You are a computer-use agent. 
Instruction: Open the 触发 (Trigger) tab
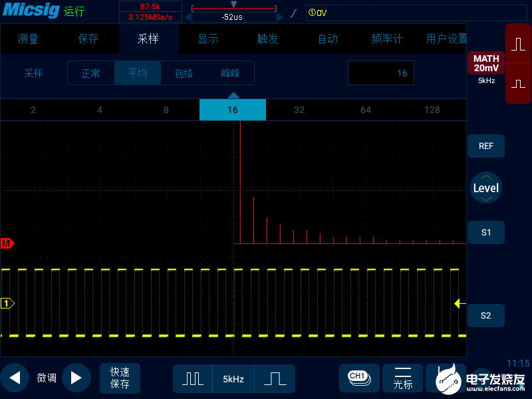[268, 39]
